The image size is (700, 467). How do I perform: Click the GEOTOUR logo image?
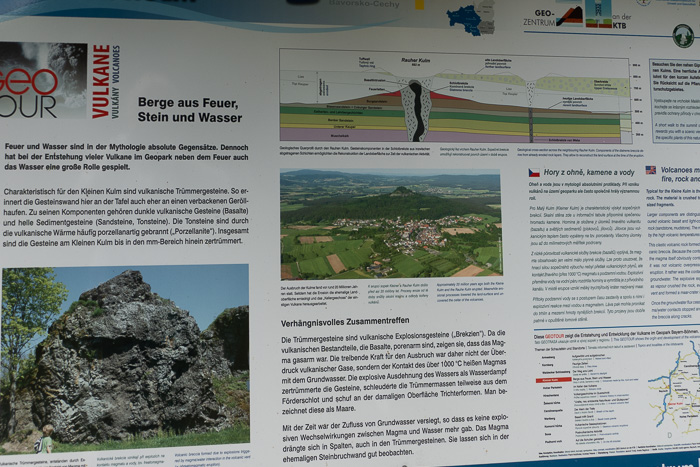click(x=43, y=81)
